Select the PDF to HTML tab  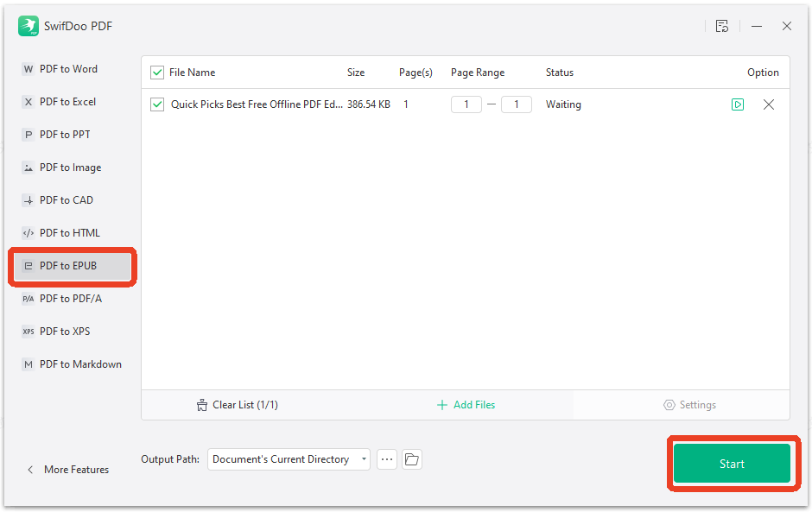[x=73, y=233]
